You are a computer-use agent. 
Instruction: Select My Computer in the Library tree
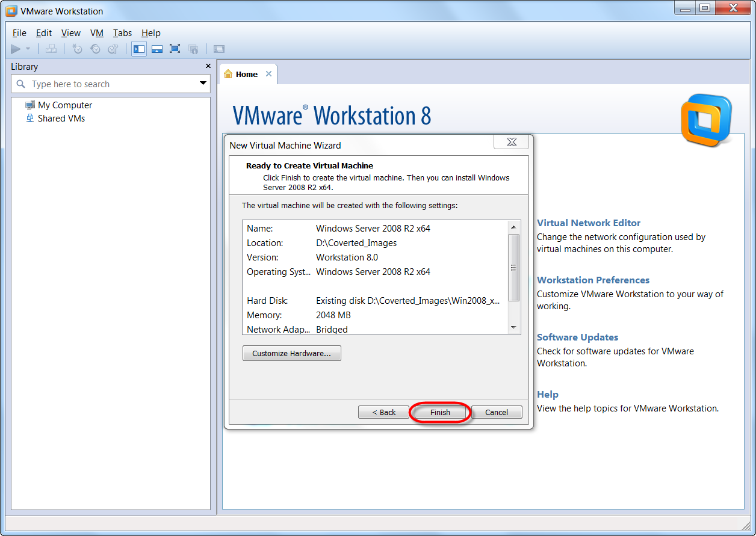click(65, 105)
